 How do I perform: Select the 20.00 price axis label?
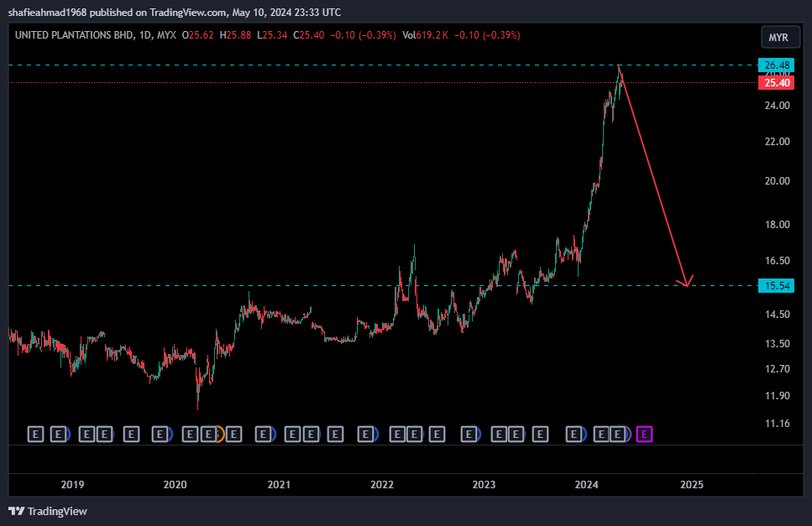pos(778,181)
